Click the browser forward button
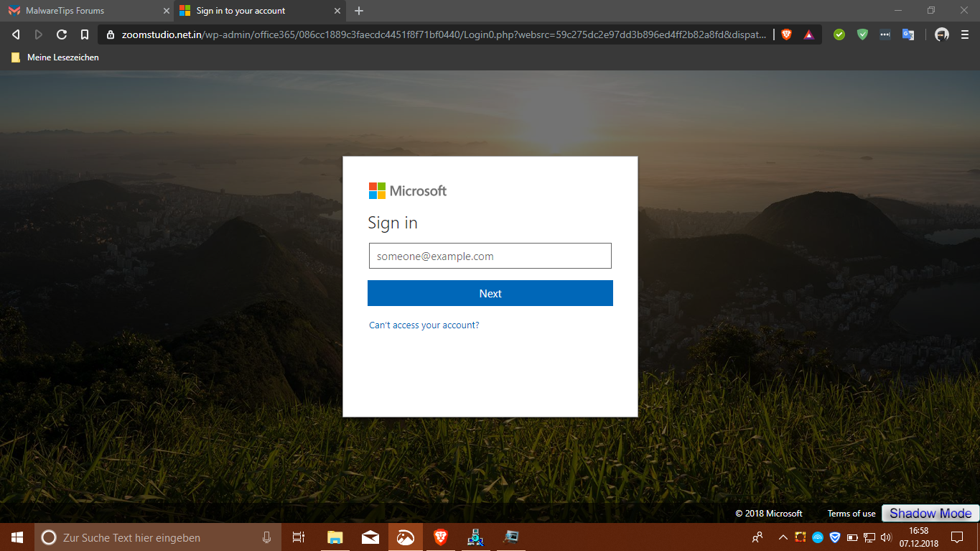Screen dimensions: 980x551 coord(39,34)
